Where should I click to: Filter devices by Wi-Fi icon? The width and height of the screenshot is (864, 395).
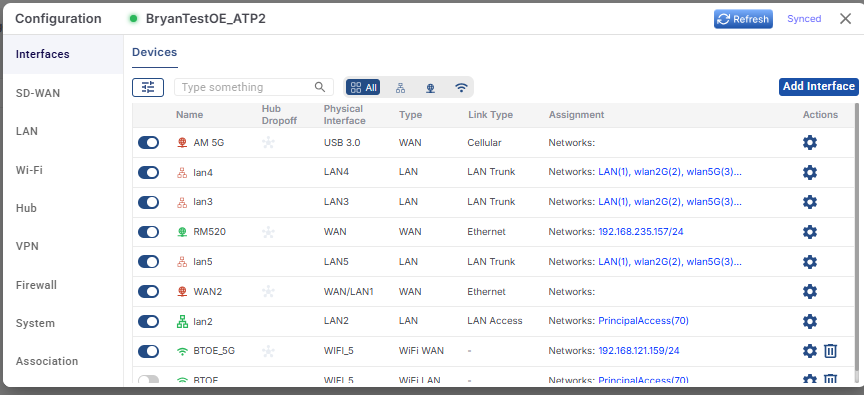click(461, 88)
